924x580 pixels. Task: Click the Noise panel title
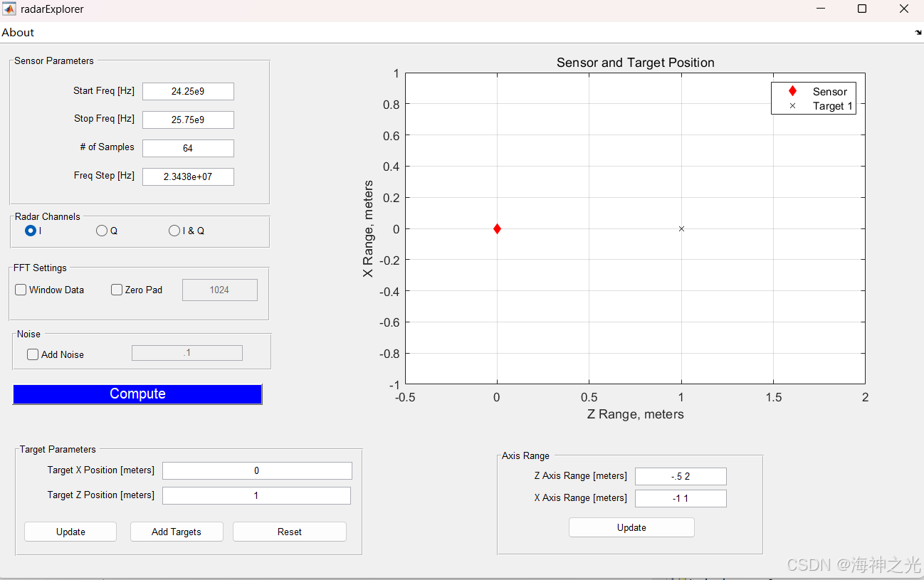pyautogui.click(x=28, y=334)
